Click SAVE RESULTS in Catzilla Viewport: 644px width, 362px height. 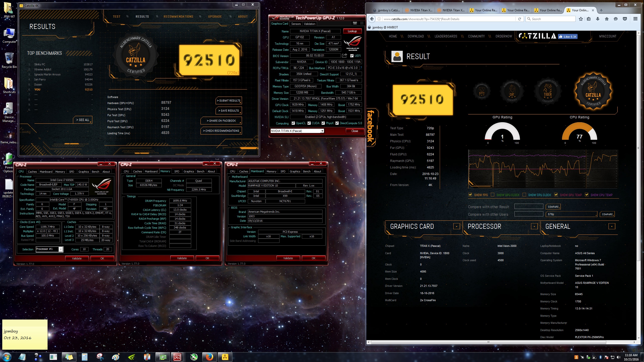point(229,111)
